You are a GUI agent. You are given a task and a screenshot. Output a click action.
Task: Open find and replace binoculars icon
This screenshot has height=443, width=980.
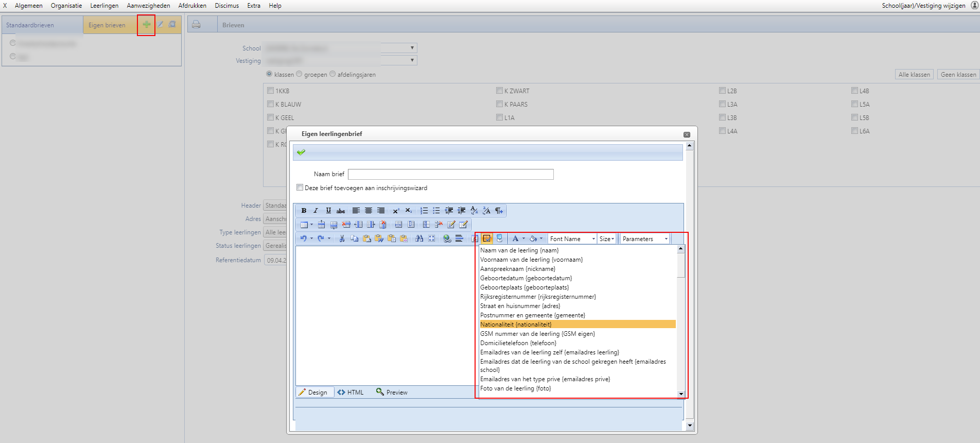pos(419,238)
